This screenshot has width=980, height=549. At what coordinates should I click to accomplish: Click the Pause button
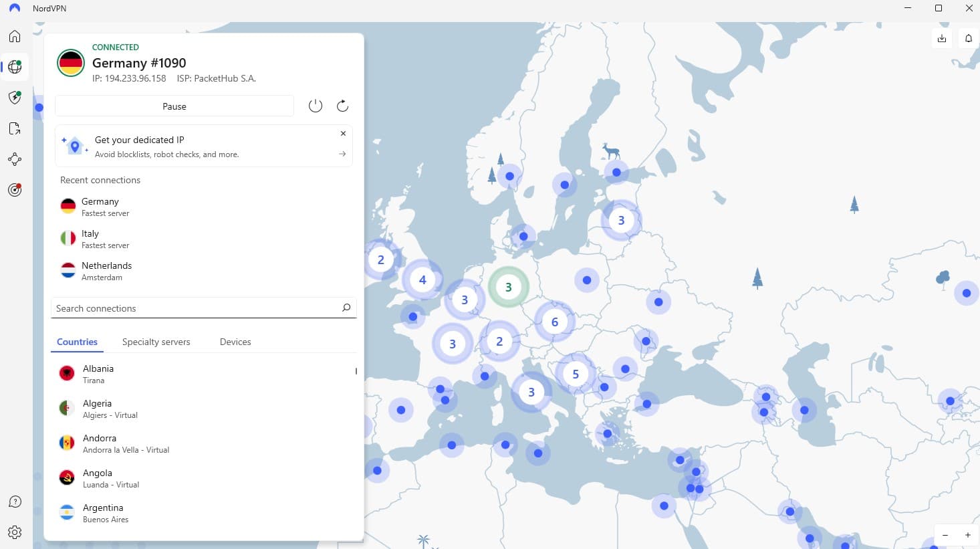[x=174, y=106]
